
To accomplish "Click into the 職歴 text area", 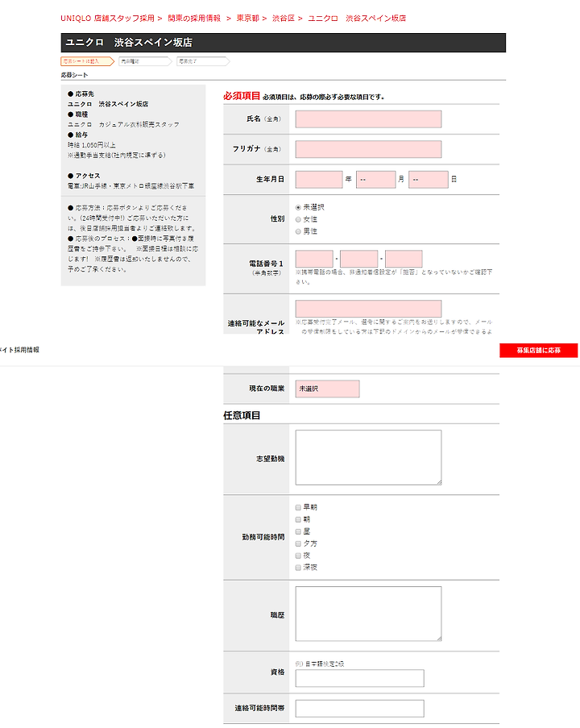I will [368, 614].
